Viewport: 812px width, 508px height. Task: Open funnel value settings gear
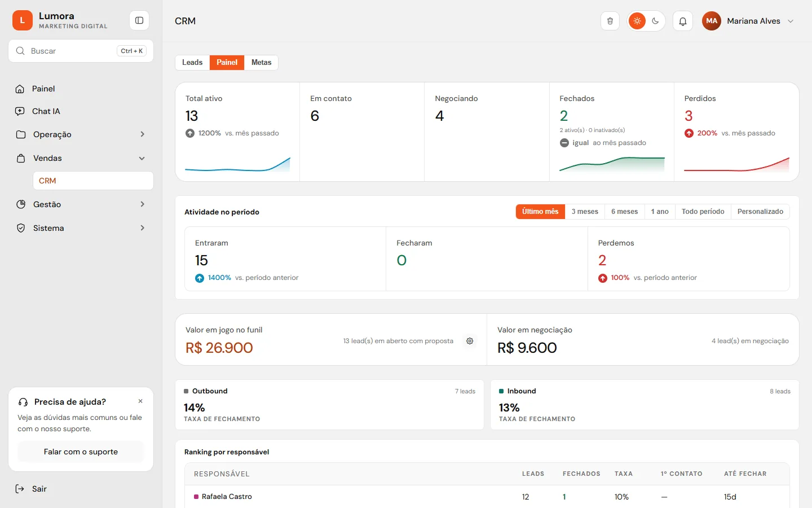click(470, 341)
